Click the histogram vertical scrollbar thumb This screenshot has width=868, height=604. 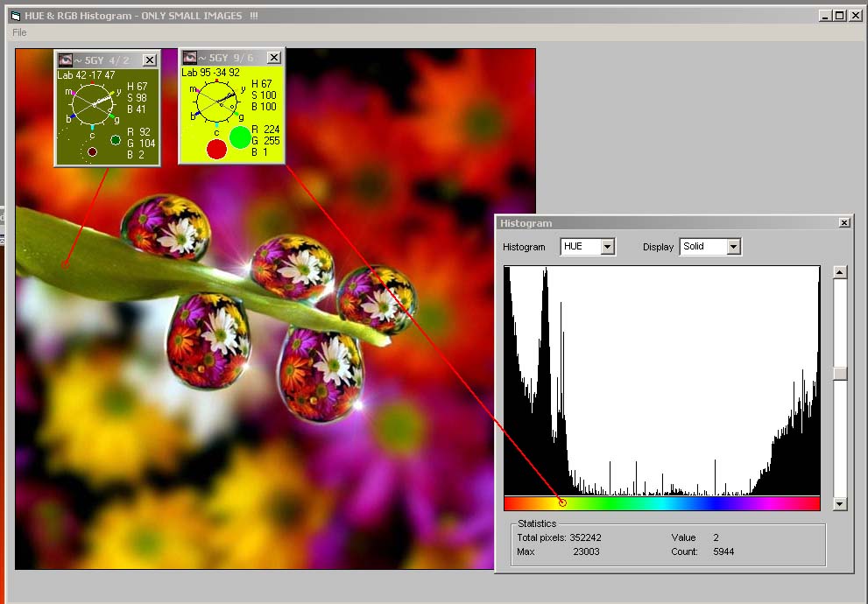(840, 373)
